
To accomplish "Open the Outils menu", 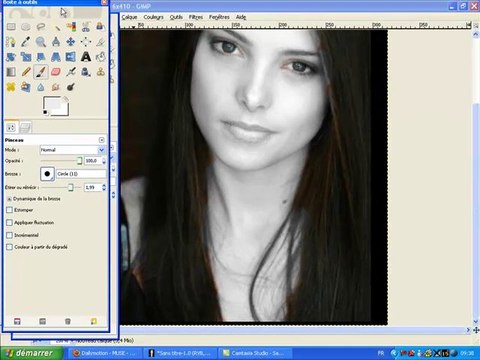I will [x=176, y=17].
